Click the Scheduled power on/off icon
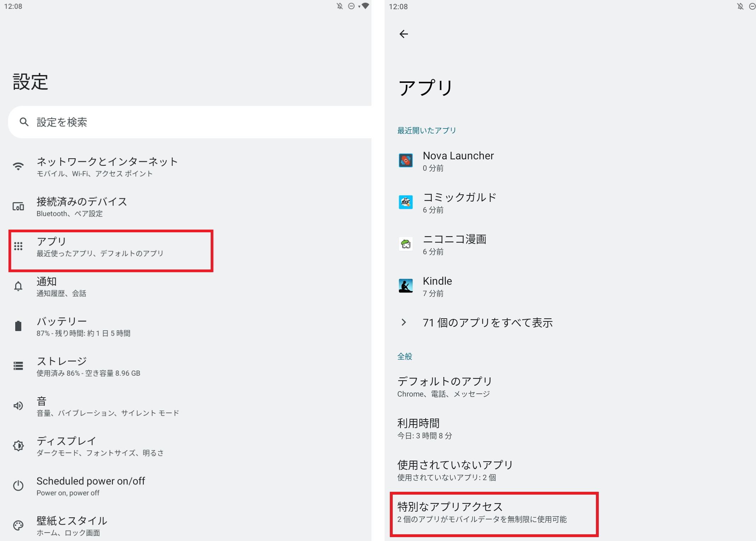756x541 pixels. tap(18, 486)
